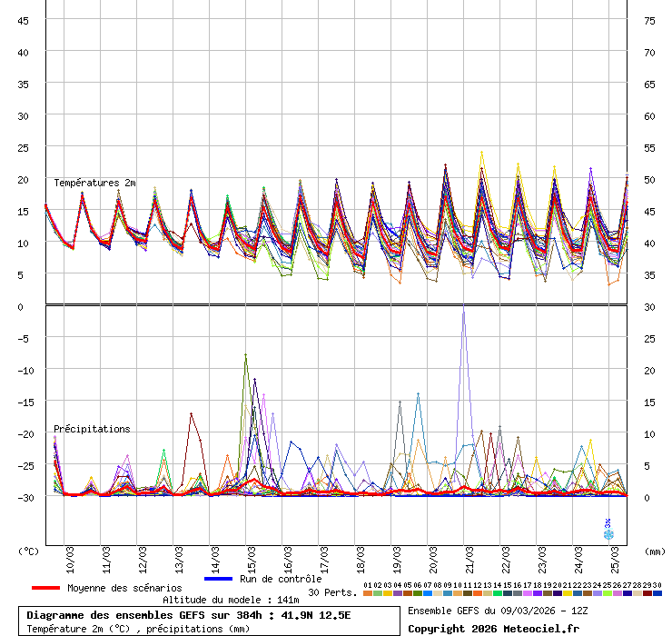Click the (mm) unit label
This screenshot has width=672, height=636.
pos(655,551)
